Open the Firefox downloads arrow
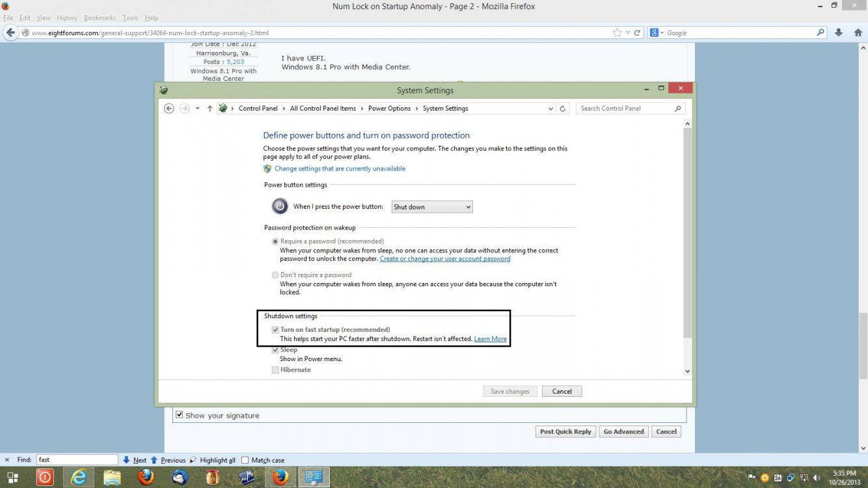 click(839, 33)
